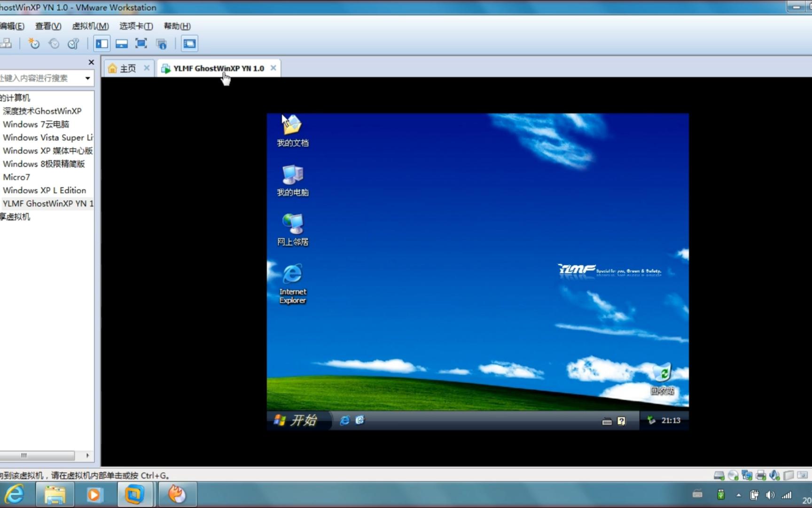Viewport: 812px width, 508px height.
Task: Open the 虚拟机(M) menu
Action: [90, 26]
